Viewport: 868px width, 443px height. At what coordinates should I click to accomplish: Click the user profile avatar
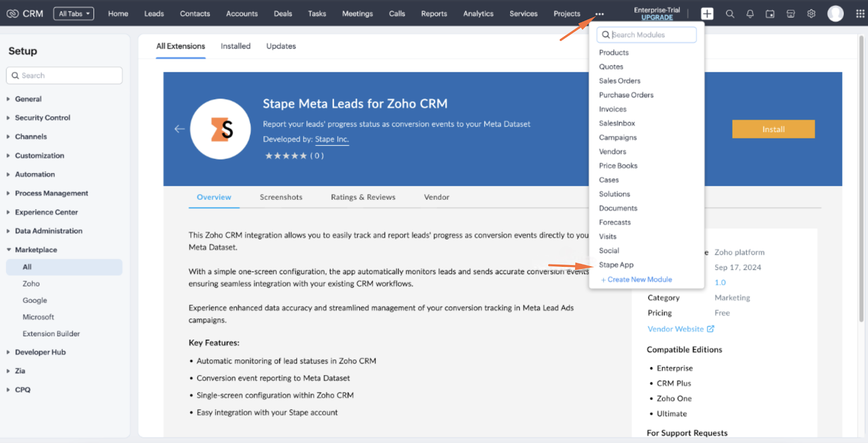point(835,14)
